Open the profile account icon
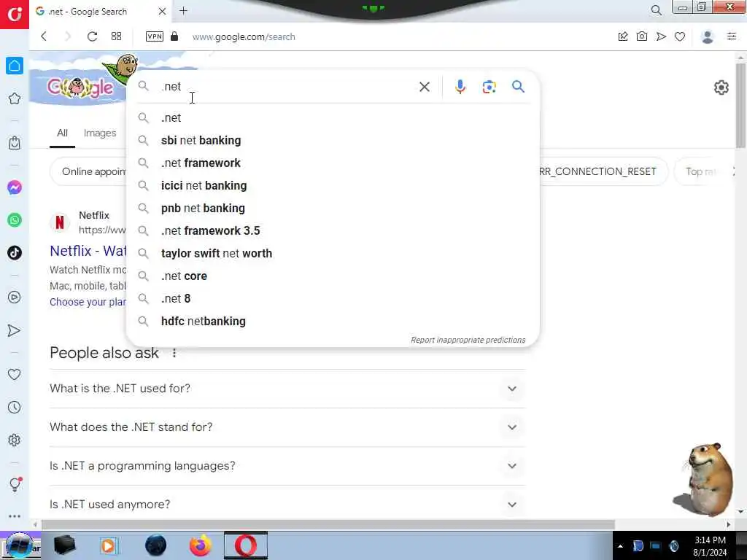 tap(708, 36)
